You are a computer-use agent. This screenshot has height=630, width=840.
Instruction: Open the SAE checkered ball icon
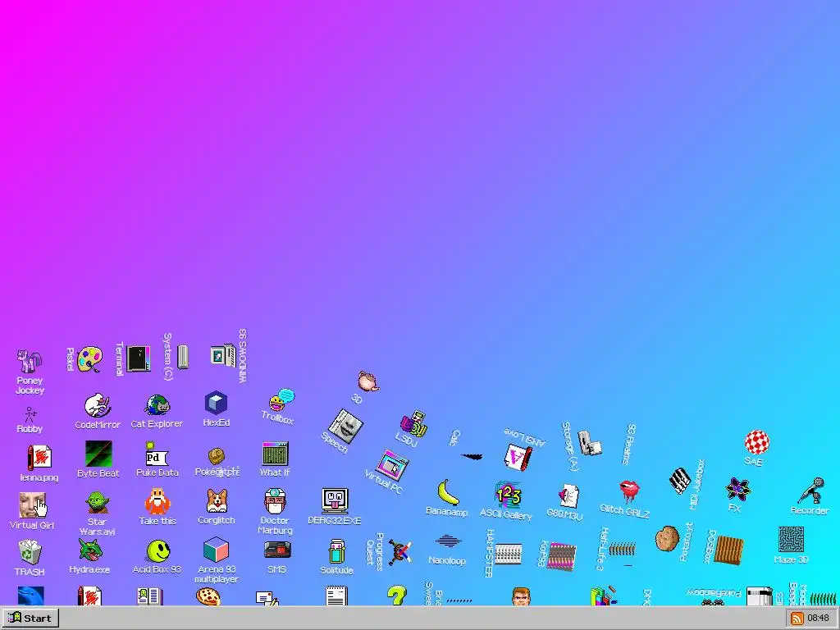757,442
